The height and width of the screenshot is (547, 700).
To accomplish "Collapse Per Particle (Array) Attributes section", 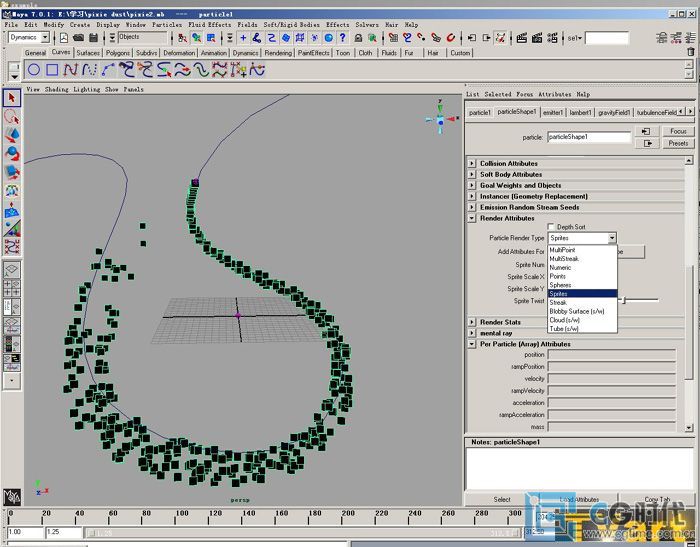I will (x=472, y=344).
